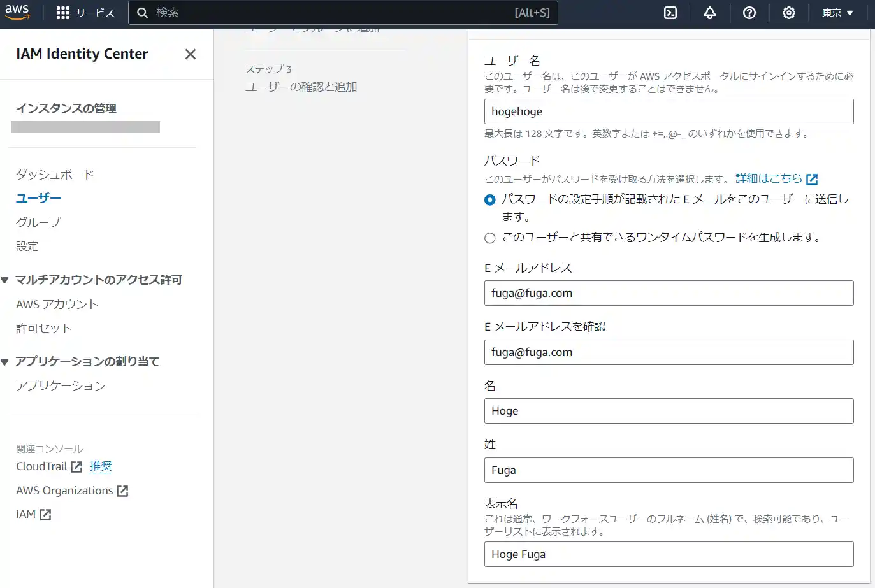875x588 pixels.
Task: Open the CloudShell terminal icon
Action: tap(670, 12)
